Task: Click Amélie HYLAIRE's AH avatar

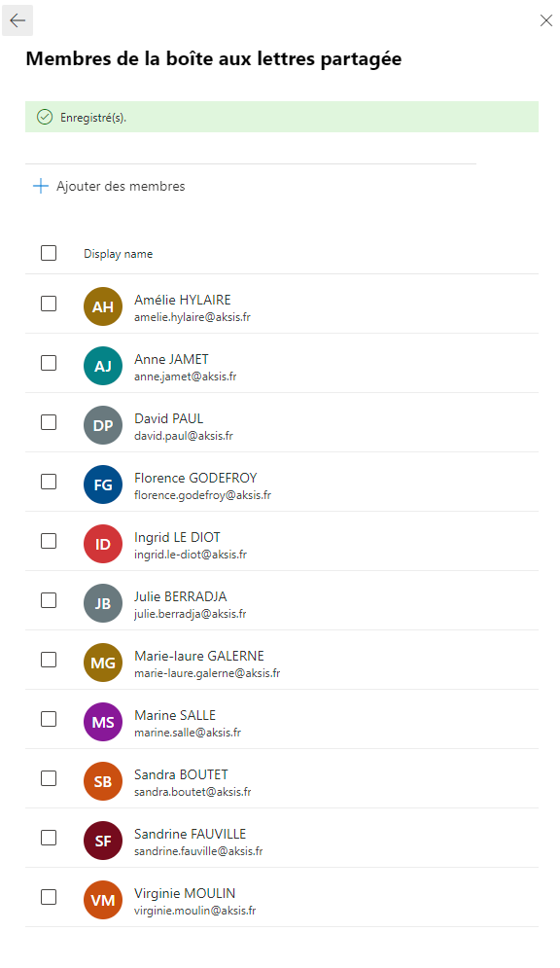Action: click(103, 306)
